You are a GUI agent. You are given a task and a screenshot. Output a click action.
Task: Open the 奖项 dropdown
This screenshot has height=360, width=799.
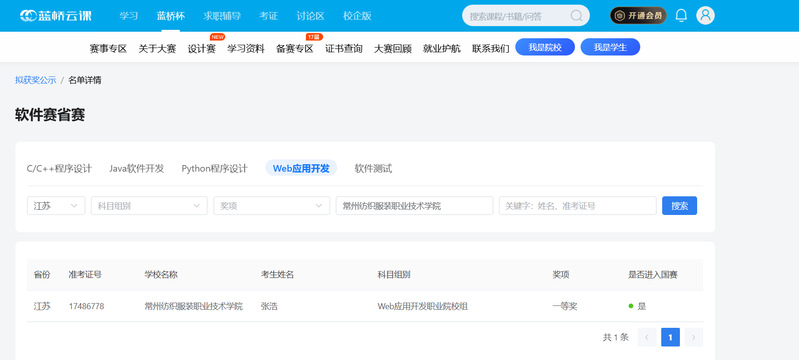(272, 205)
